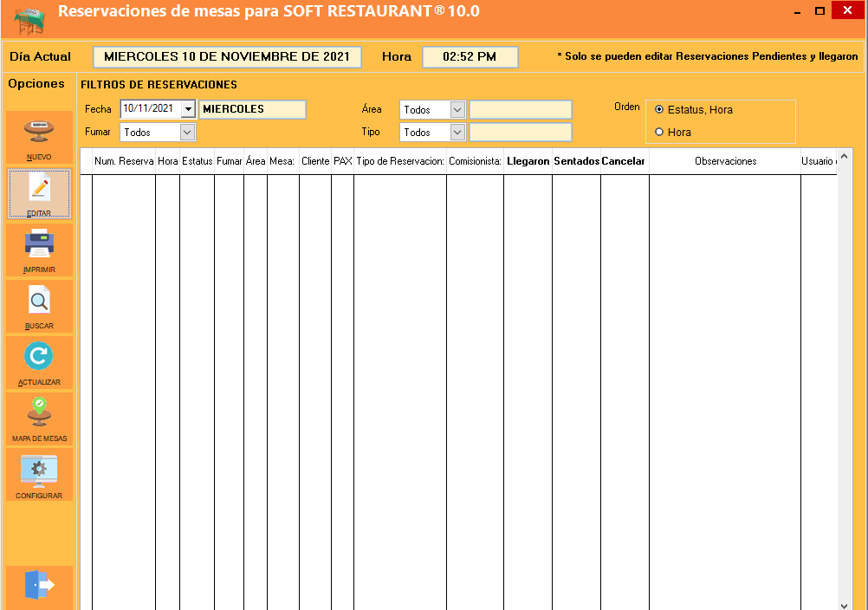Click the Tipo description text field
868x610 pixels.
[x=521, y=133]
